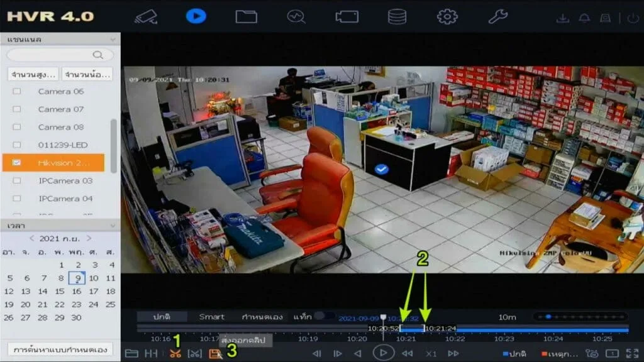
Task: Toggle the แท็ก switch
Action: [324, 316]
